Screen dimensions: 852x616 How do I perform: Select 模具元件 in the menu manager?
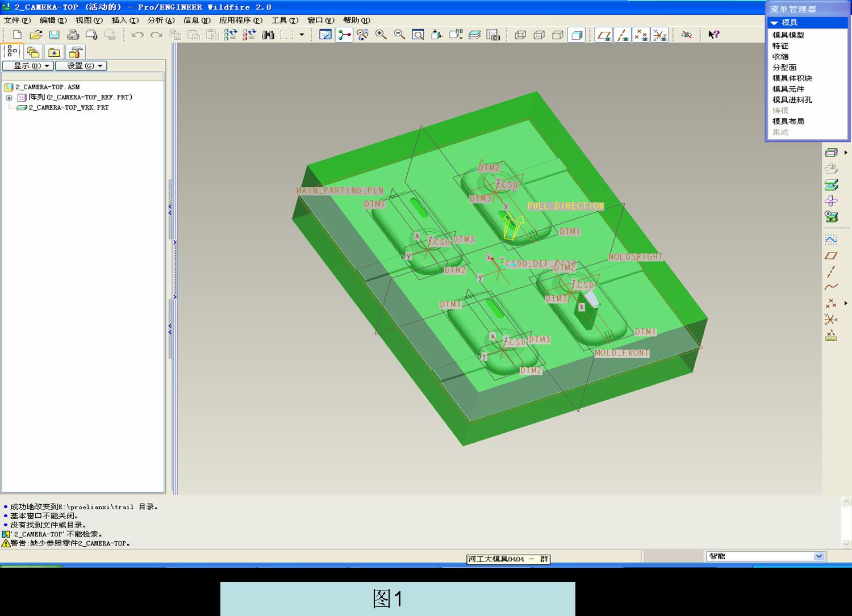click(x=788, y=89)
